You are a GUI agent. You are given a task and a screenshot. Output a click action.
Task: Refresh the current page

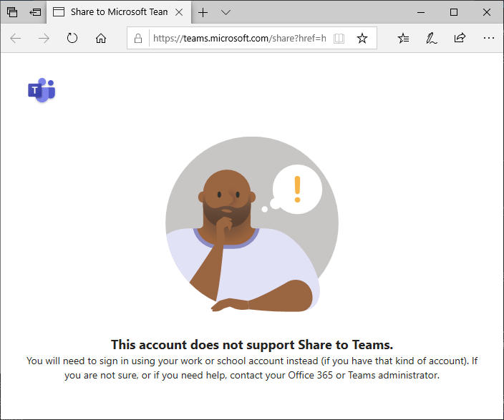72,38
